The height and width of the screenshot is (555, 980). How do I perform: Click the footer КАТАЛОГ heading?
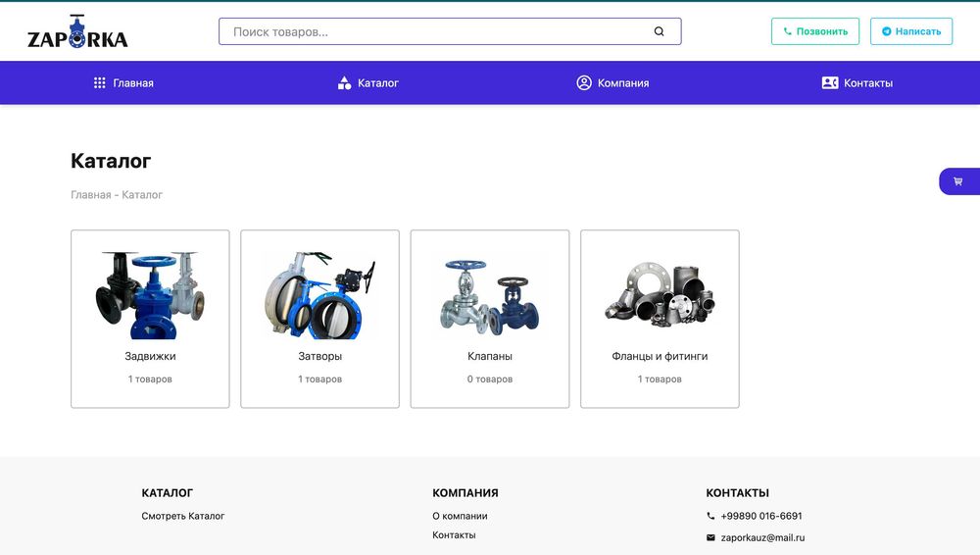click(x=167, y=493)
